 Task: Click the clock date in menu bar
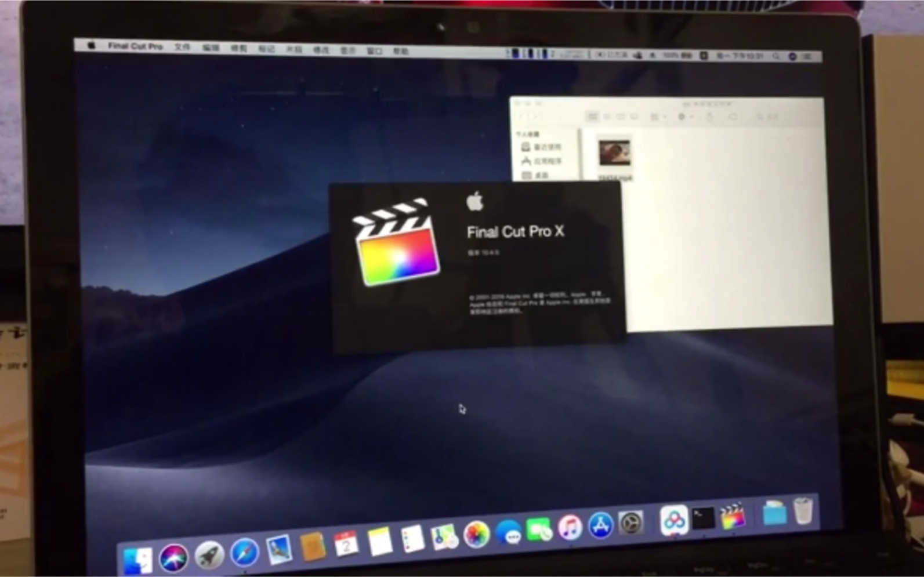(740, 56)
